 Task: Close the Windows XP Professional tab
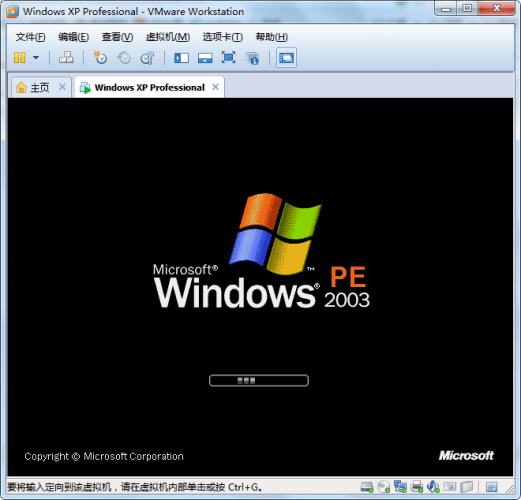pyautogui.click(x=216, y=87)
